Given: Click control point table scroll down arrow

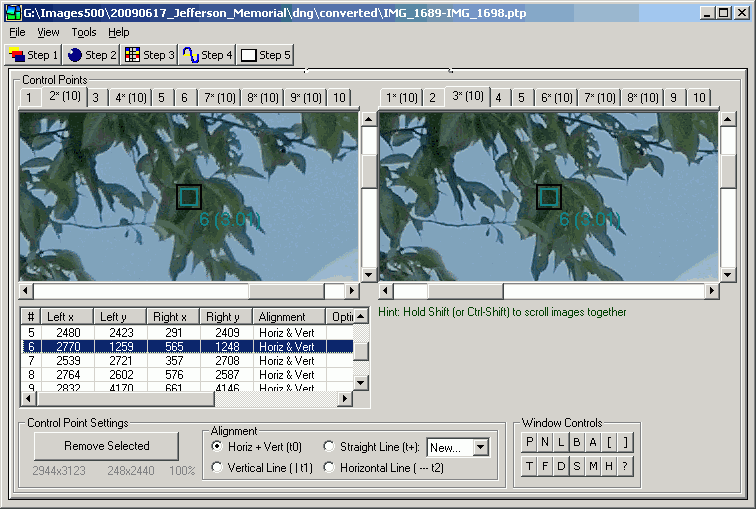Looking at the screenshot, I should (x=361, y=383).
